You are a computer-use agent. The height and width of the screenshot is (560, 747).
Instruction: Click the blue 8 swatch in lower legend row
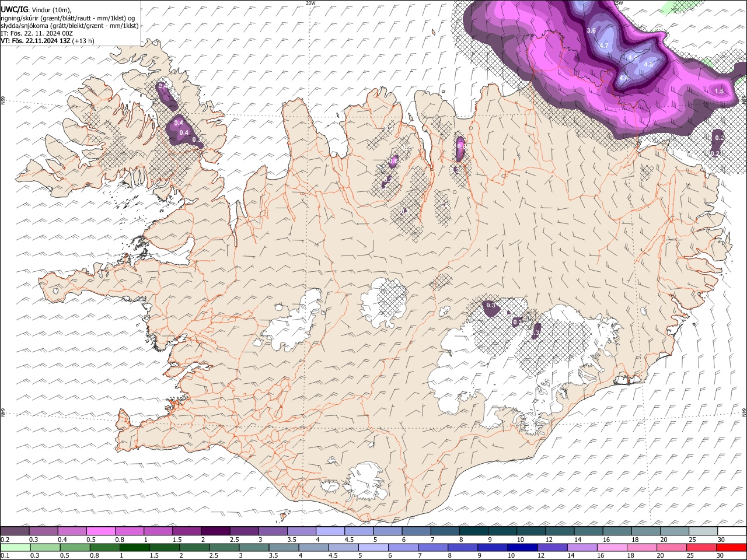pyautogui.click(x=463, y=547)
